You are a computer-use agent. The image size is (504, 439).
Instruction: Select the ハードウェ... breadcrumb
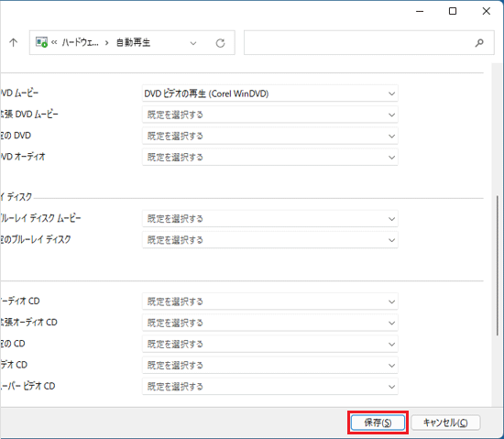click(x=80, y=42)
